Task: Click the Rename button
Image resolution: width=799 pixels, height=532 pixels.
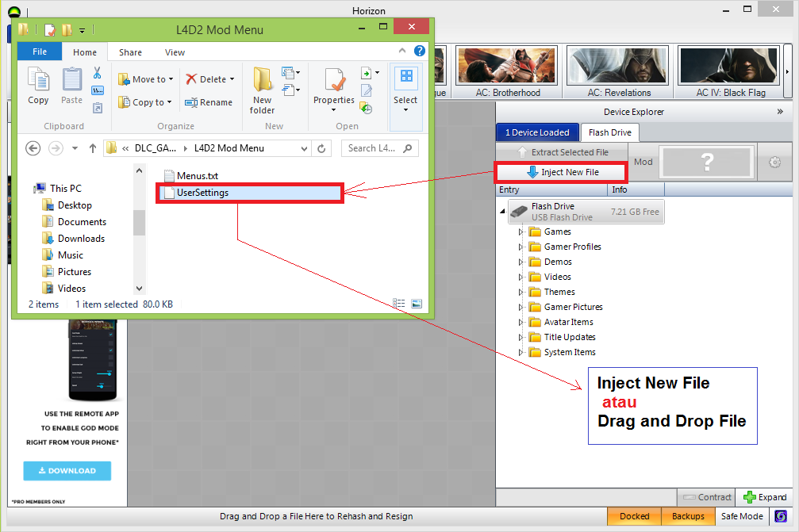Action: click(209, 102)
